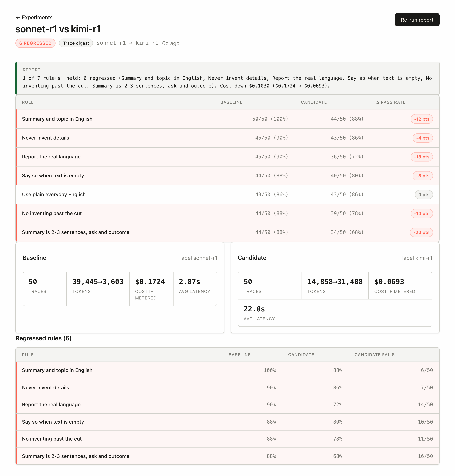
Task: Click the -20 pts delta badge
Action: [x=421, y=233]
